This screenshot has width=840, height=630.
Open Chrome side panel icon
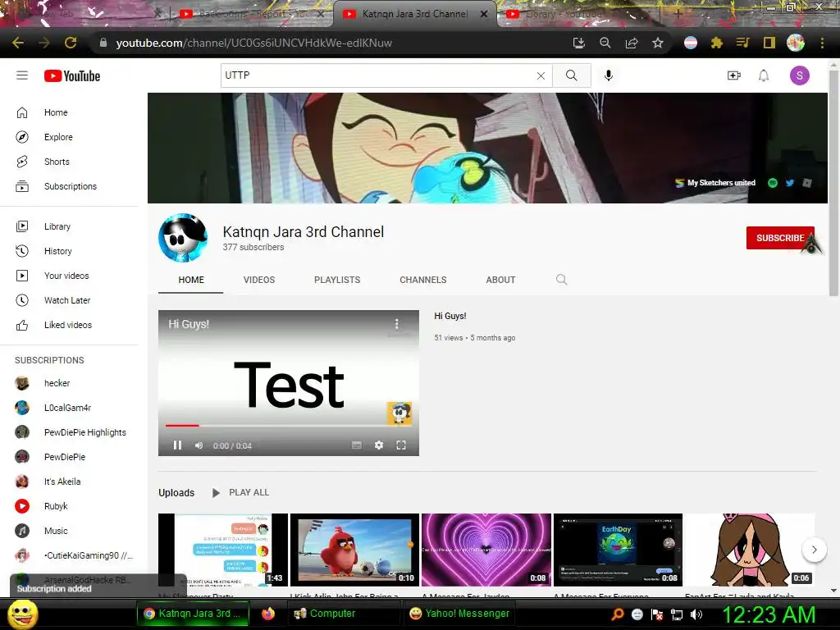click(x=769, y=43)
